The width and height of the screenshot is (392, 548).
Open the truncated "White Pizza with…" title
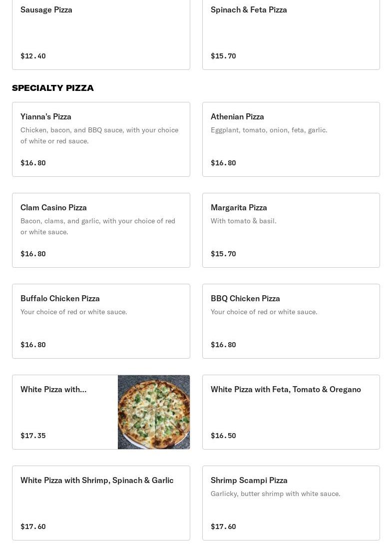click(x=53, y=390)
